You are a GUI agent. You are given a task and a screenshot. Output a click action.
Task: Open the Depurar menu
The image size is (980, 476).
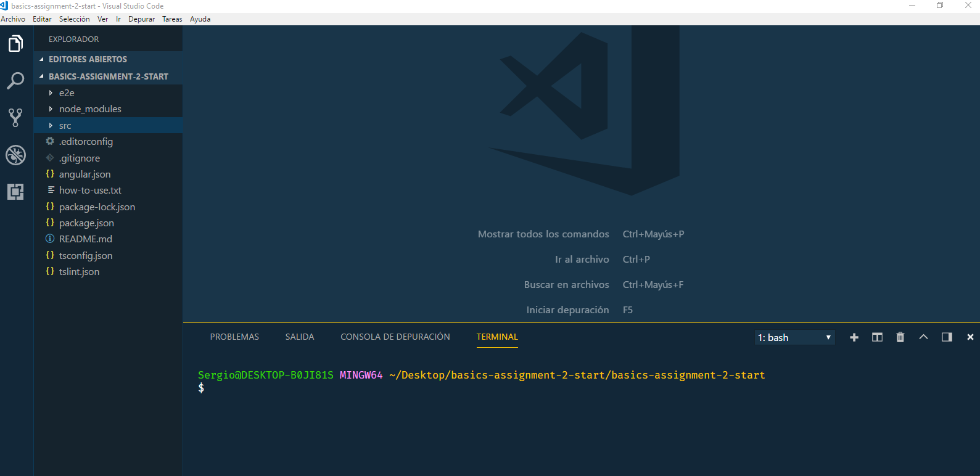142,19
